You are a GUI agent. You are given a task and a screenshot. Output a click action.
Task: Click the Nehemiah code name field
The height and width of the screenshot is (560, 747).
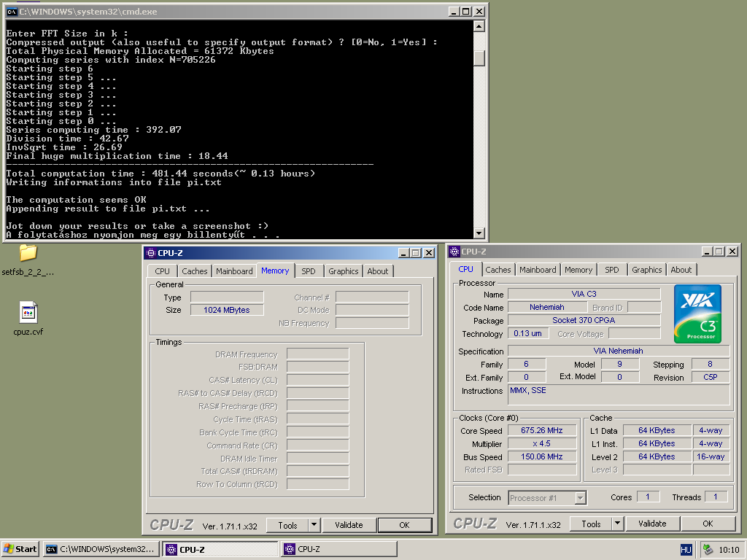[547, 308]
